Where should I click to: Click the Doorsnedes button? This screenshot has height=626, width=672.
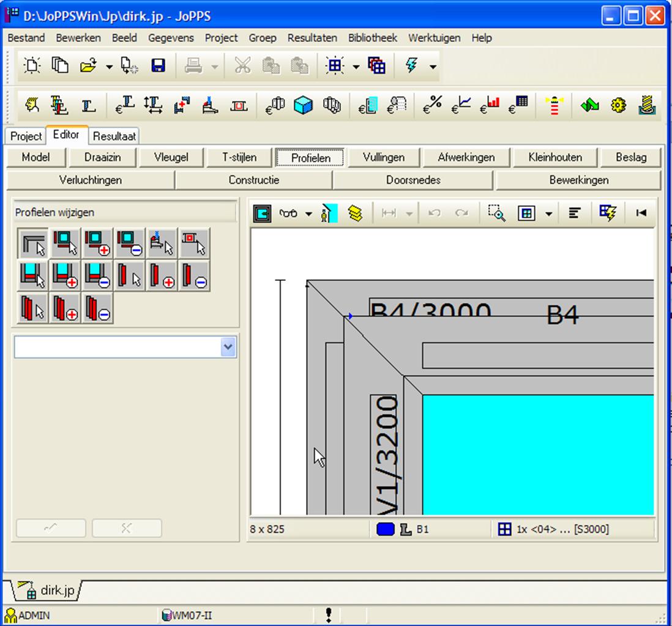(413, 180)
